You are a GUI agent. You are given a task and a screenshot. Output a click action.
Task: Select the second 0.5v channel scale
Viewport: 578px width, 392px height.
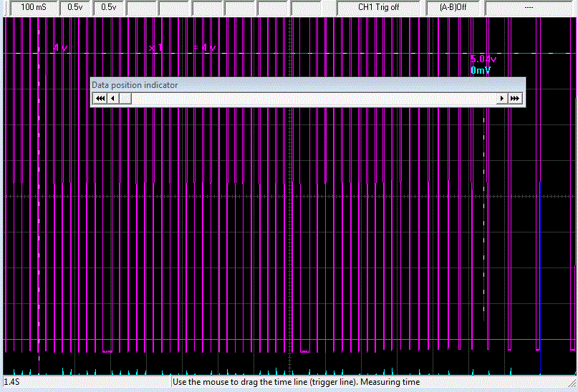(x=108, y=7)
